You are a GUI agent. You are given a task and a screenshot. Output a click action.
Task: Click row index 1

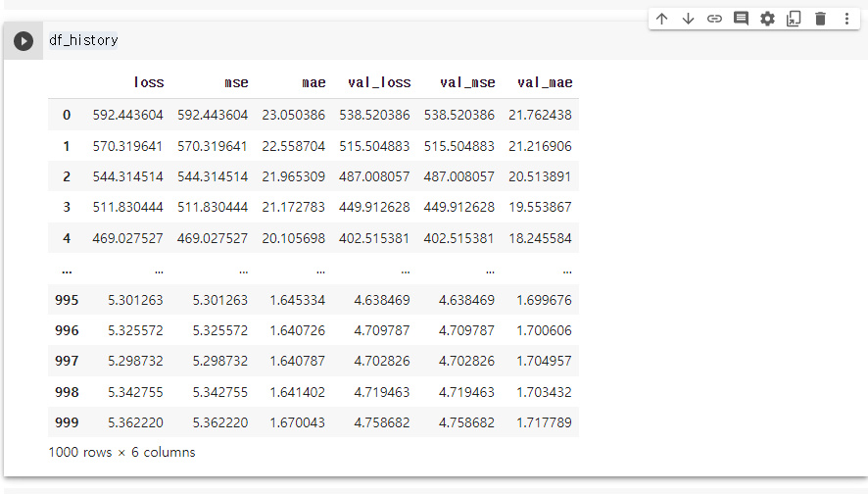coord(67,146)
